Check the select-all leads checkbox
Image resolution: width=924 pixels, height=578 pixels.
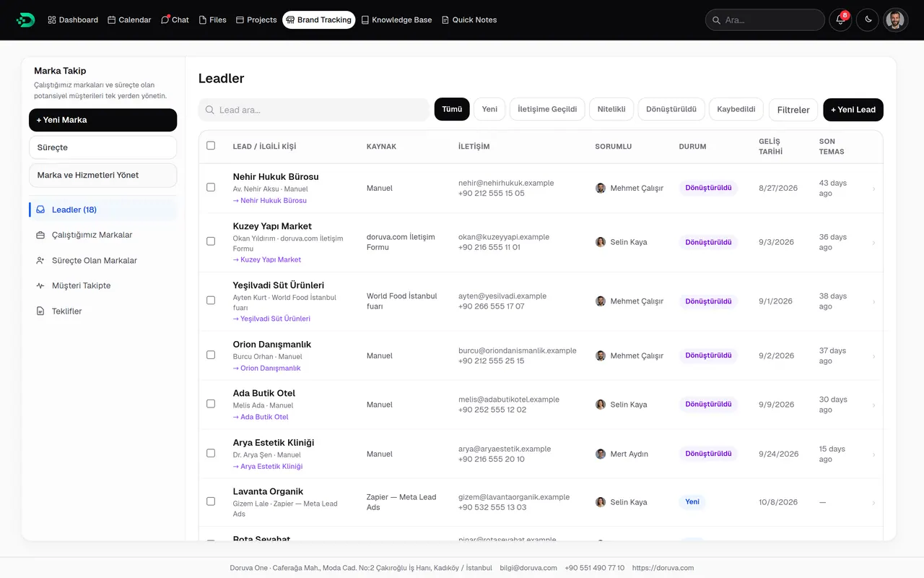click(211, 145)
